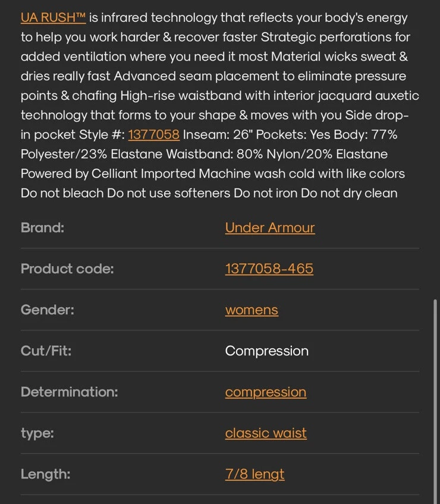
Task: Open the Under Armour brand link
Action: 270,228
